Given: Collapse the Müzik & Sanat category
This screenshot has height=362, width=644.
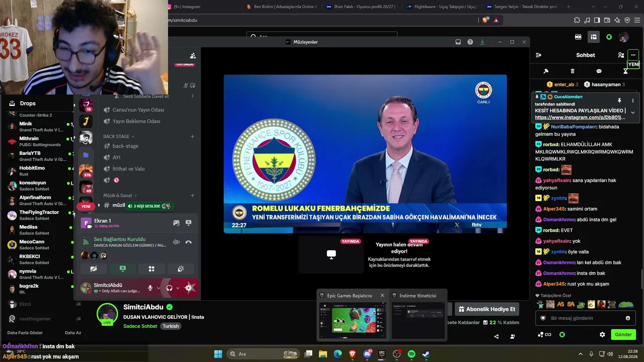Looking at the screenshot, I should 120,196.
